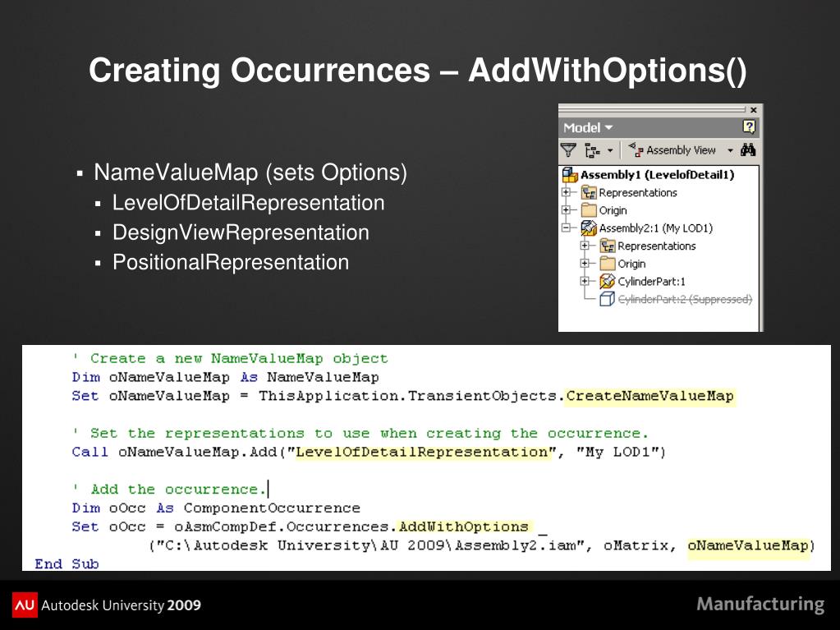The width and height of the screenshot is (840, 630).
Task: Close the Model browser panel
Action: [753, 110]
